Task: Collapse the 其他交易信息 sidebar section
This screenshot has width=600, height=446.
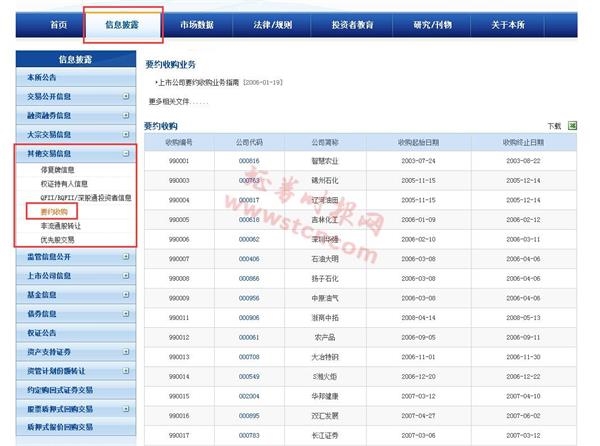Action: pyautogui.click(x=125, y=154)
